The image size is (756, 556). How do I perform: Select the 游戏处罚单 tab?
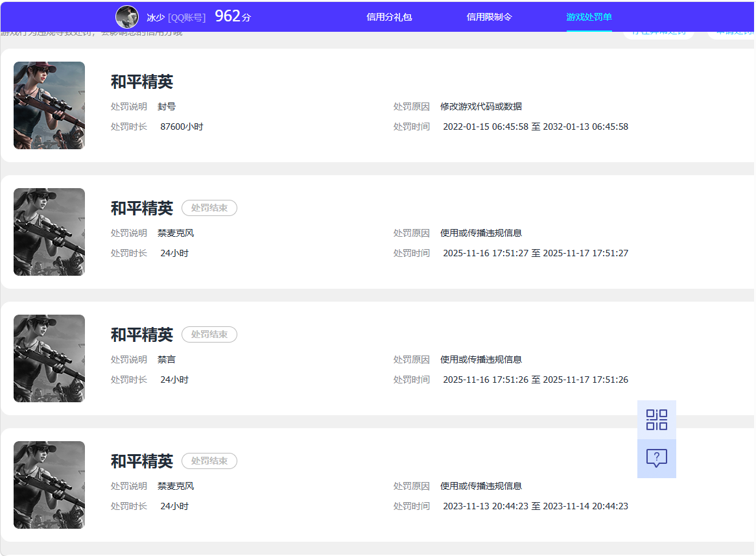[x=589, y=17]
